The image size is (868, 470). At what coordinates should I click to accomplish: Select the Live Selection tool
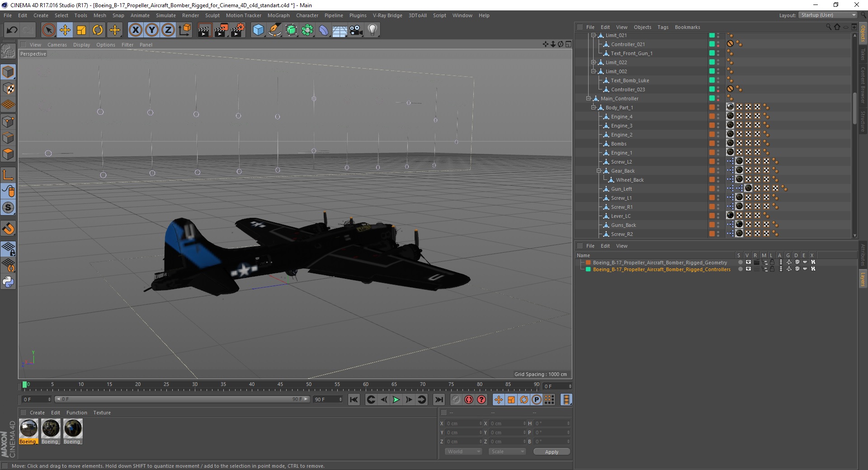tap(48, 30)
